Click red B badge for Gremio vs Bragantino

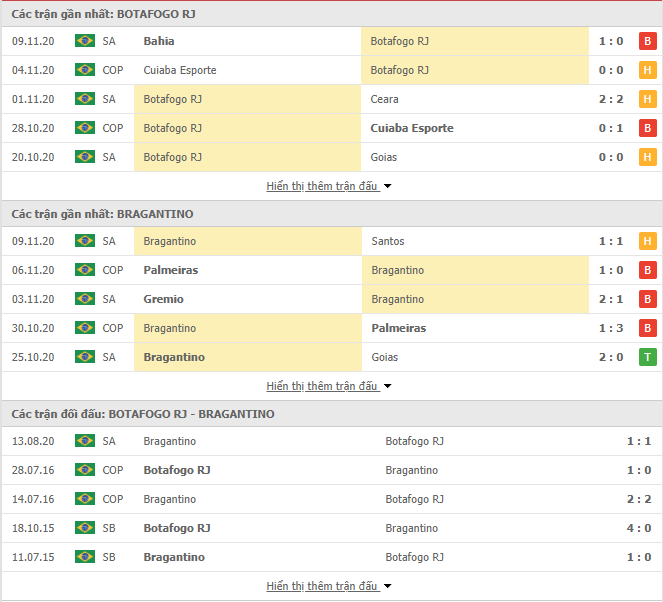coord(647,299)
